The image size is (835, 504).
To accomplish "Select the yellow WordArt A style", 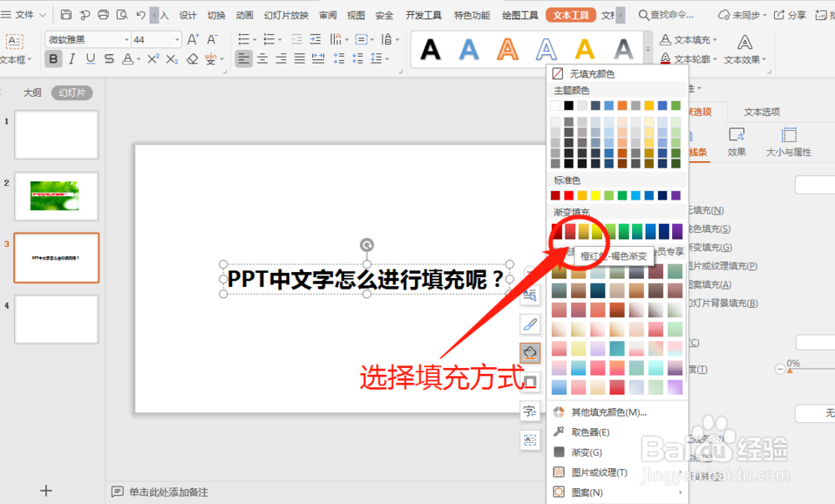I will [584, 49].
